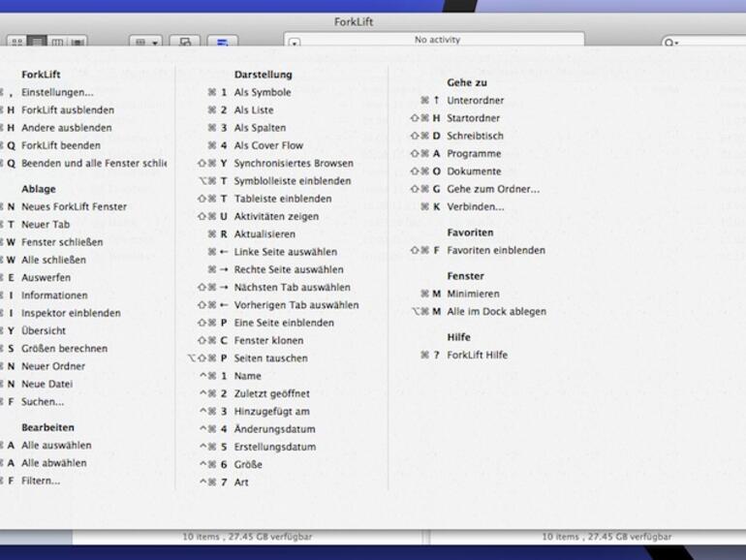Select Andere ausblenden entry
This screenshot has width=746, height=560.
[67, 128]
